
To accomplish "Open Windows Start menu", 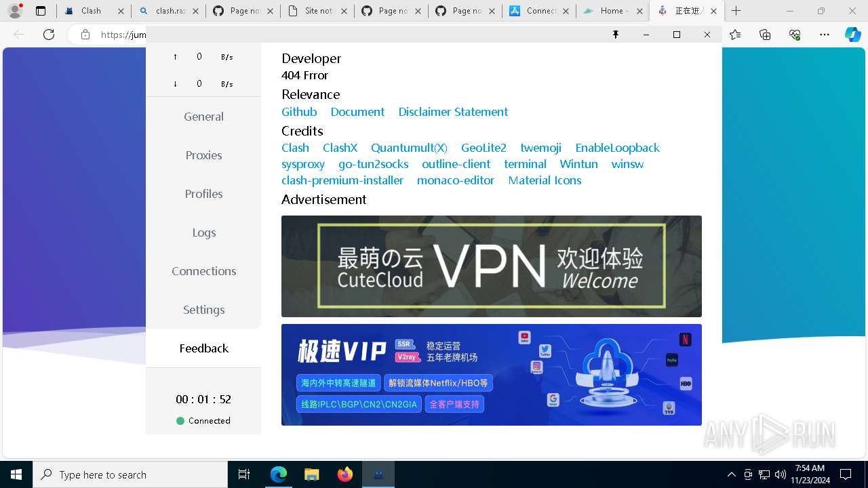I will click(x=16, y=474).
